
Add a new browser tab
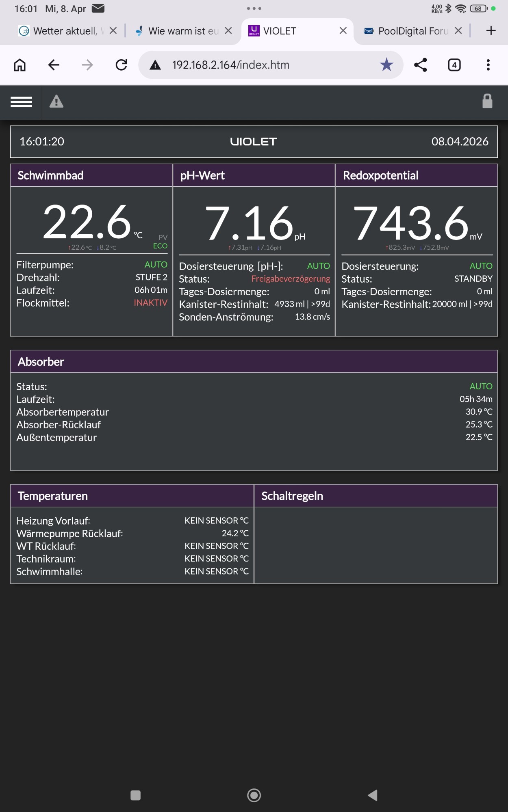click(x=491, y=31)
